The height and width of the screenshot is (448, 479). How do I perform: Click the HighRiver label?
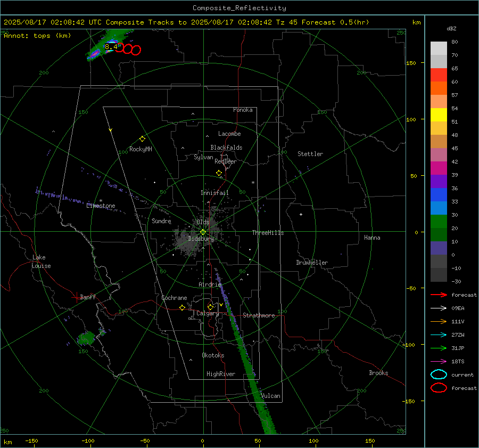coord(221,374)
